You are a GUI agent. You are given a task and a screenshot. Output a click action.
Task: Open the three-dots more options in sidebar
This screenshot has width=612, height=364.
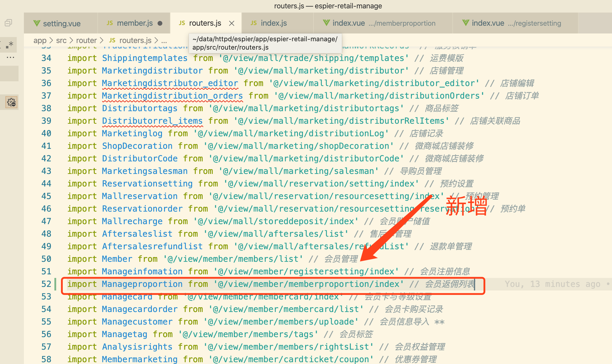pyautogui.click(x=10, y=57)
